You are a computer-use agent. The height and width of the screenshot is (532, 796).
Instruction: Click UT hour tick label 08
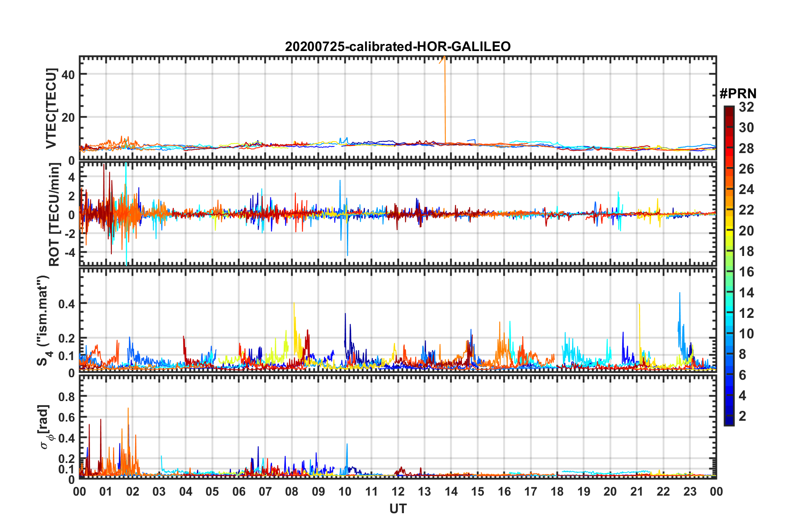pos(292,491)
